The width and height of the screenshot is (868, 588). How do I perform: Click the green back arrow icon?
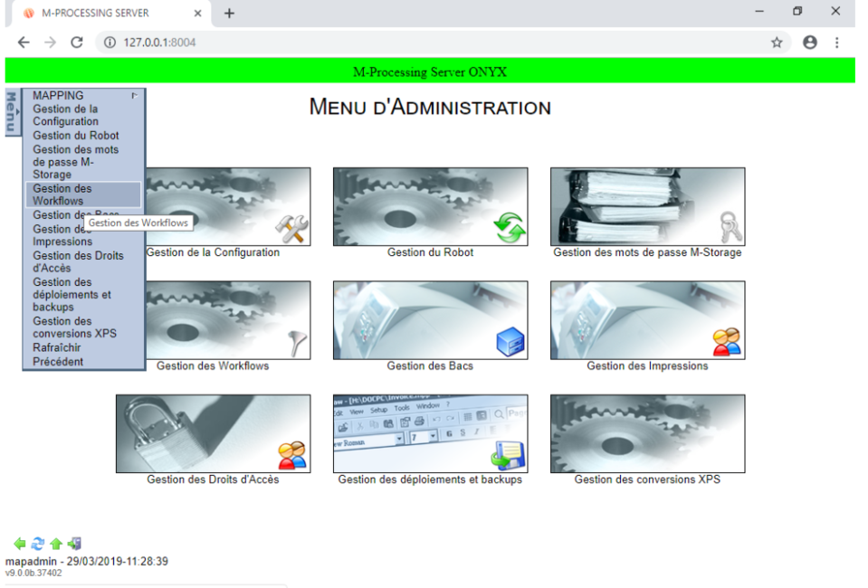click(x=20, y=544)
